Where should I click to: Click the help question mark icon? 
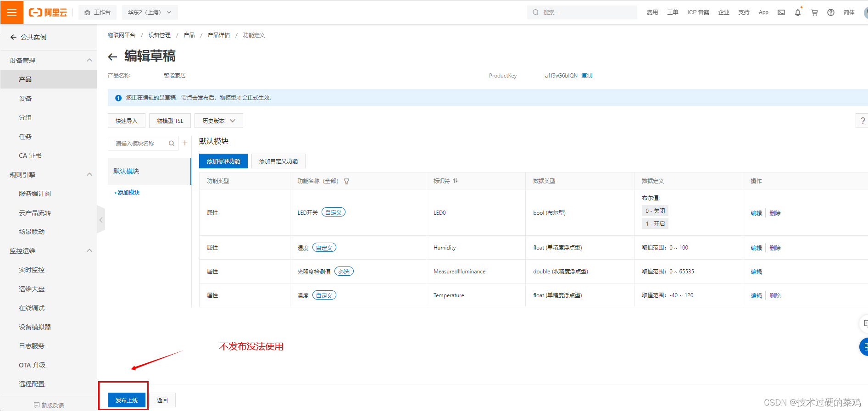pyautogui.click(x=830, y=12)
